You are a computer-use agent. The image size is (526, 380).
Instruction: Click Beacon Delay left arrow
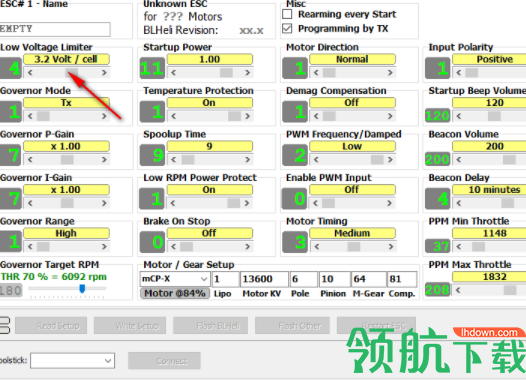pyautogui.click(x=459, y=203)
